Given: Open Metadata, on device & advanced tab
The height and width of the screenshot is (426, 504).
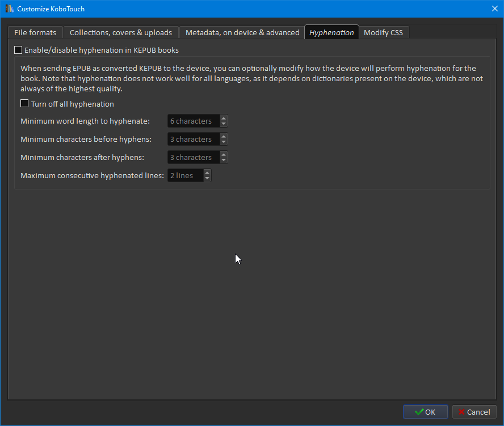Looking at the screenshot, I should click(242, 32).
